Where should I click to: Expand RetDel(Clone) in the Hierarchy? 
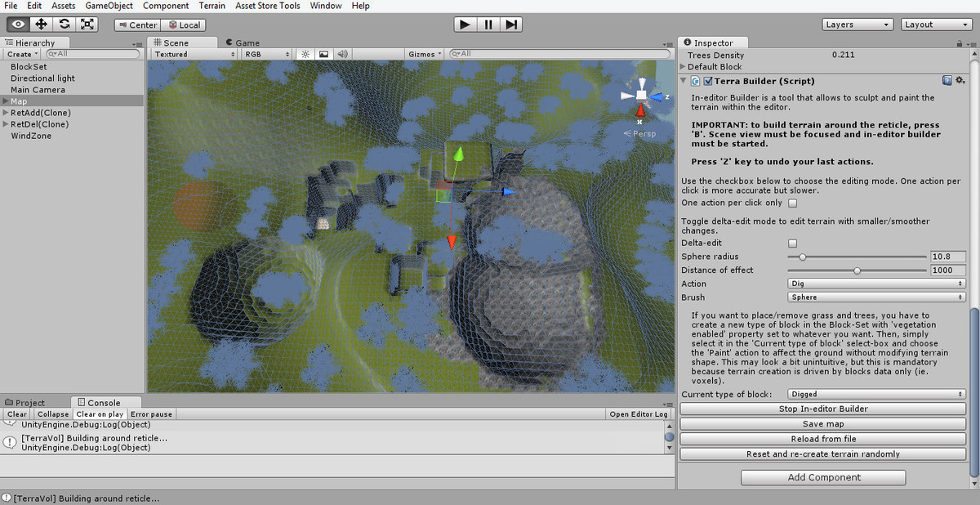click(x=6, y=124)
